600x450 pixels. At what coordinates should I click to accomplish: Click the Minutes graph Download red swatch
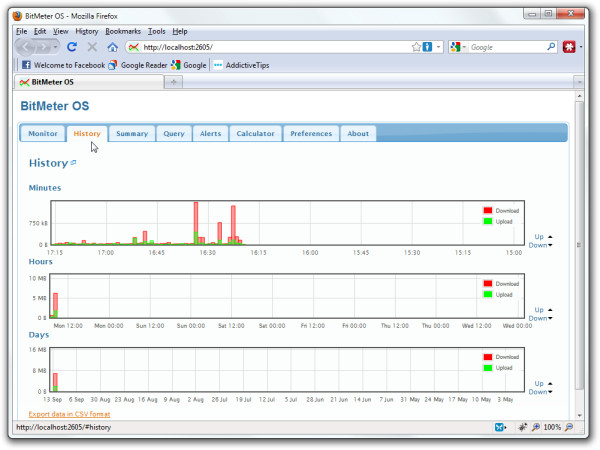(x=488, y=210)
